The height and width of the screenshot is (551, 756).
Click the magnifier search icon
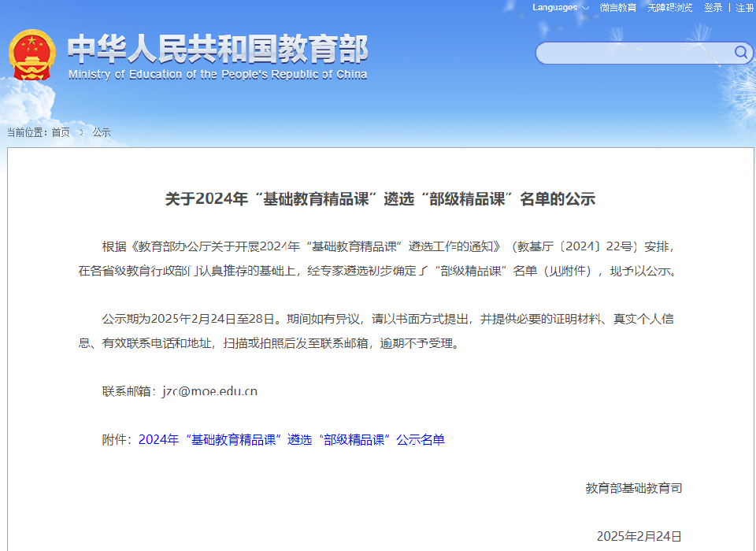pyautogui.click(x=741, y=53)
